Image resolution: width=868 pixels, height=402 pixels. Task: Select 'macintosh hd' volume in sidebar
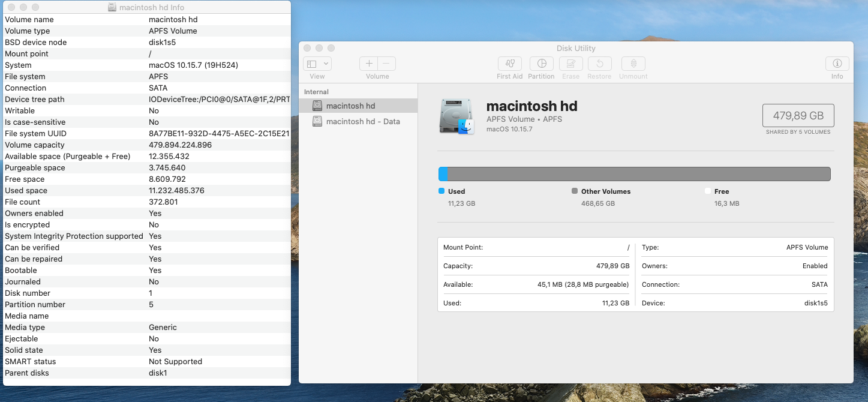point(358,106)
